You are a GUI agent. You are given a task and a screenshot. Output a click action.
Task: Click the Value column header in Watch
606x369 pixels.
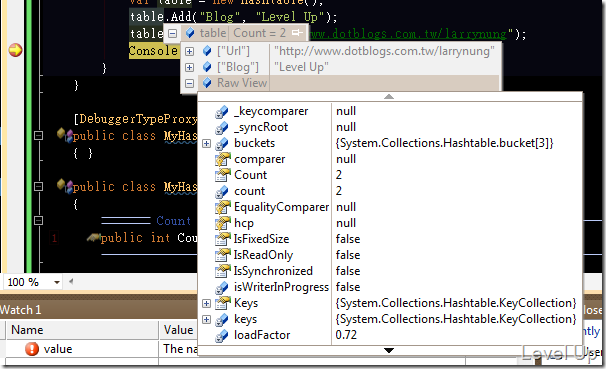[179, 330]
